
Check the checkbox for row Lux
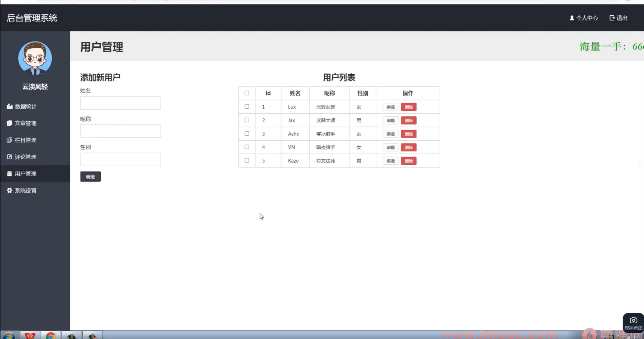click(x=247, y=106)
